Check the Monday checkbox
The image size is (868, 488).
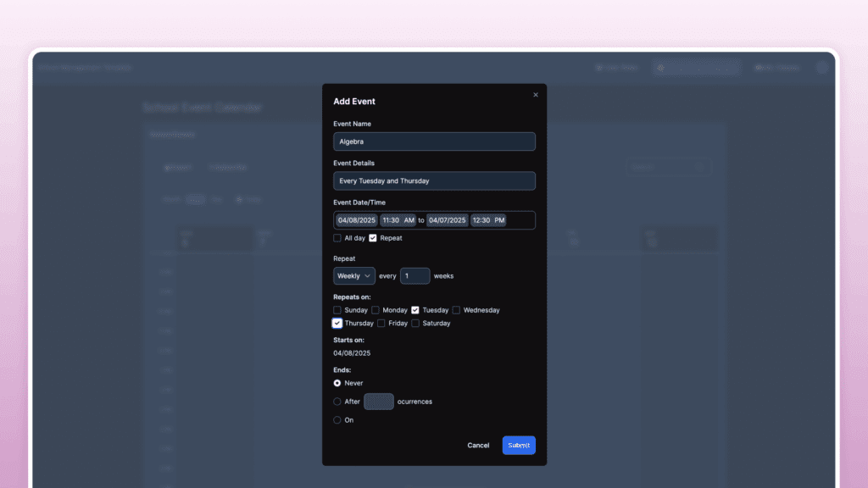point(376,310)
